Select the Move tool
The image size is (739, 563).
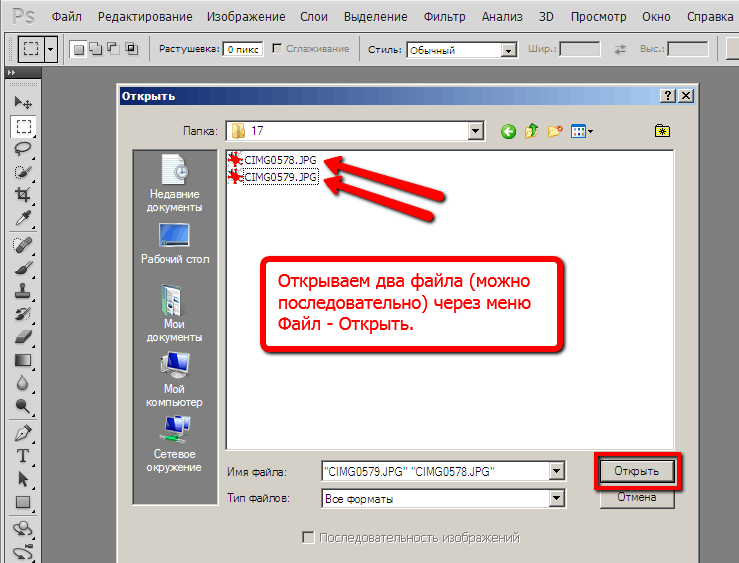[23, 102]
